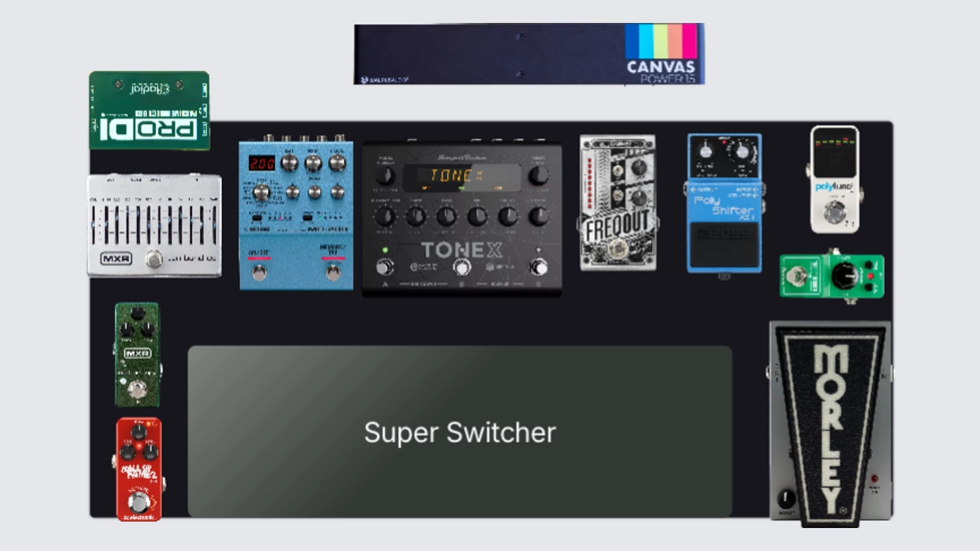Select the Super Switcher placeholder block

460,432
